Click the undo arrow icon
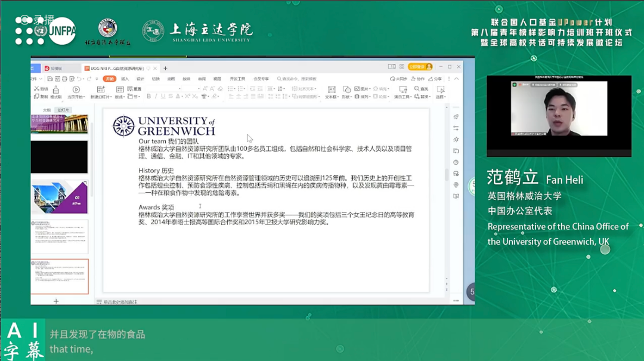644x361 pixels. 79,79
